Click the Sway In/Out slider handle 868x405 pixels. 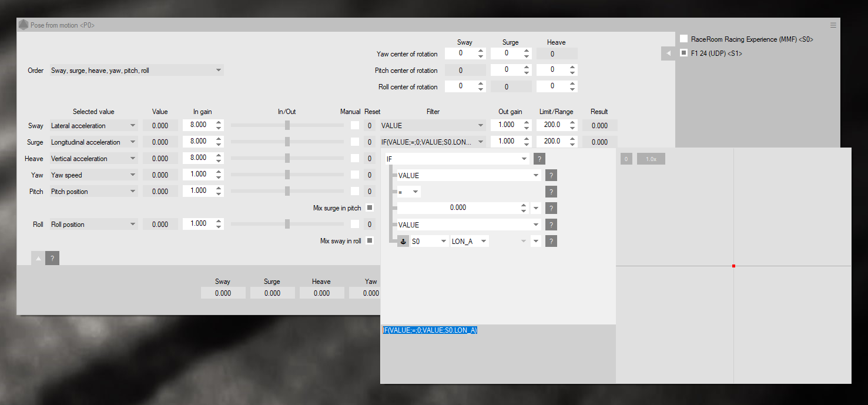coord(287,125)
